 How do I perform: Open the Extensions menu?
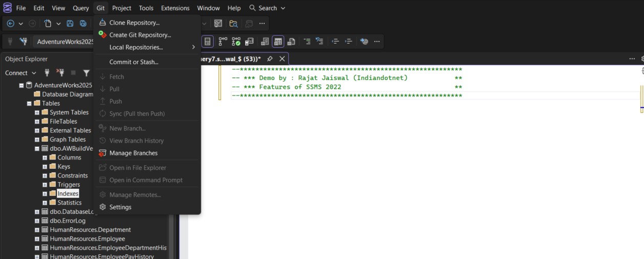point(175,8)
